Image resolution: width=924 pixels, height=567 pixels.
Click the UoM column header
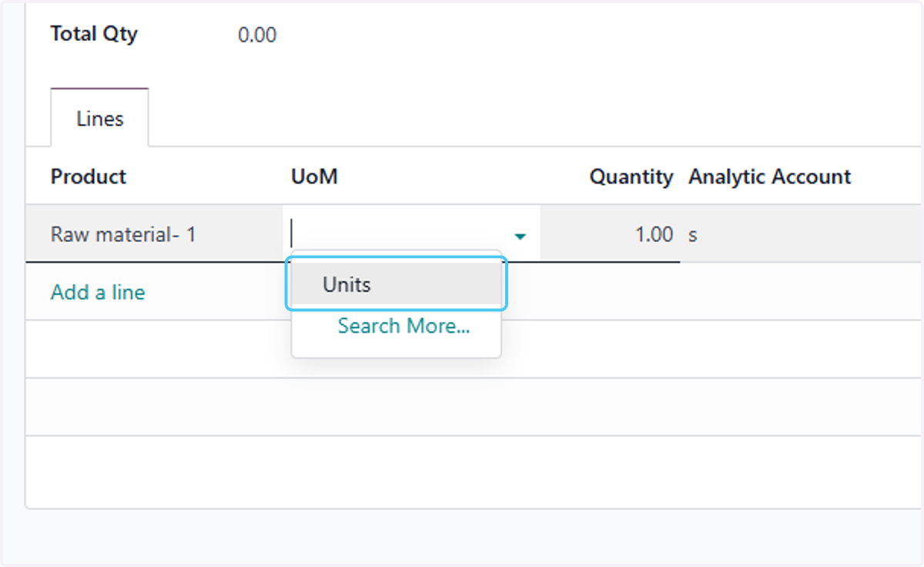point(314,176)
